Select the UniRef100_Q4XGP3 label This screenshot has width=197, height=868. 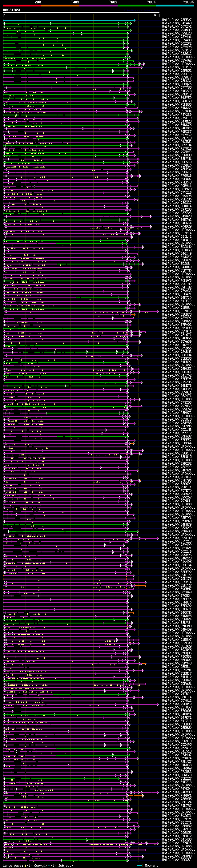point(177,216)
